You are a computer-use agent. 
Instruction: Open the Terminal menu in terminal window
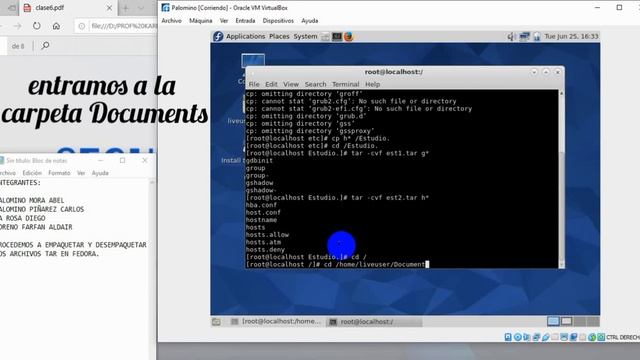coord(345,84)
